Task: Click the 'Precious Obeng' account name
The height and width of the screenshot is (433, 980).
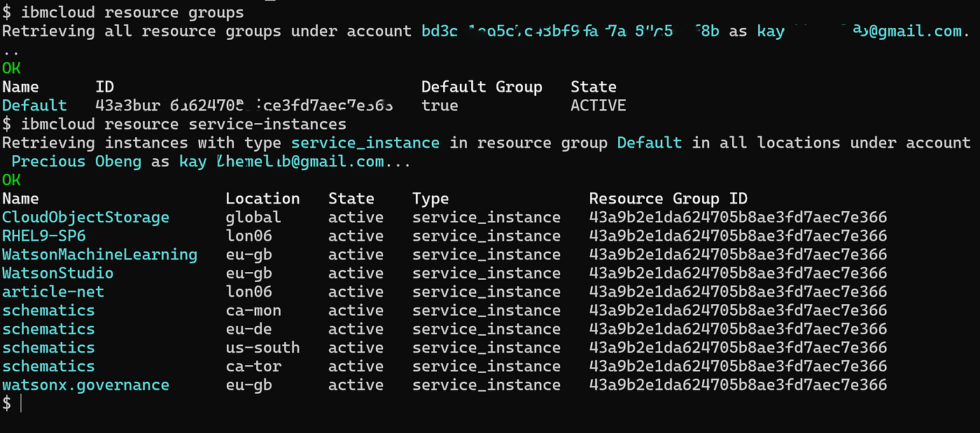Action: pos(77,162)
